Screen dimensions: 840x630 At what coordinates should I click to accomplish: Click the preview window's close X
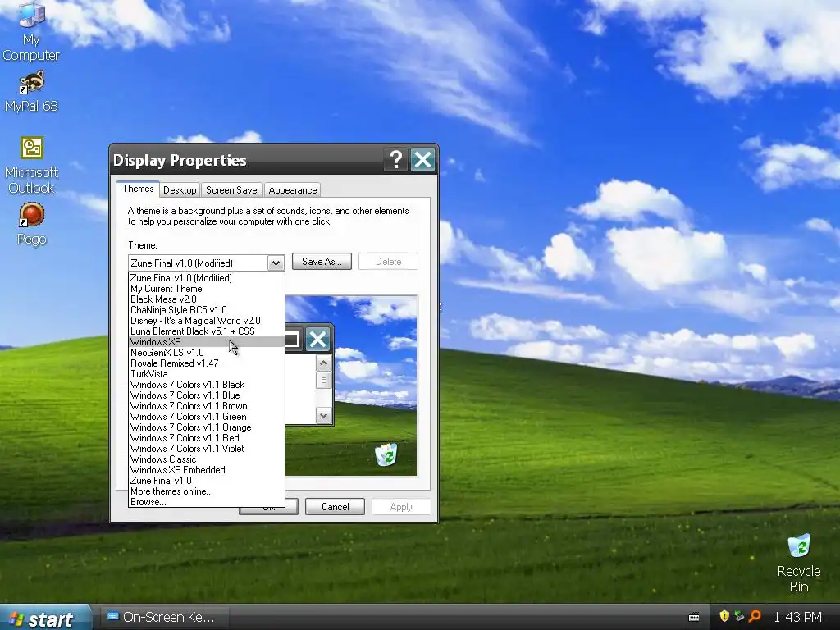click(317, 339)
